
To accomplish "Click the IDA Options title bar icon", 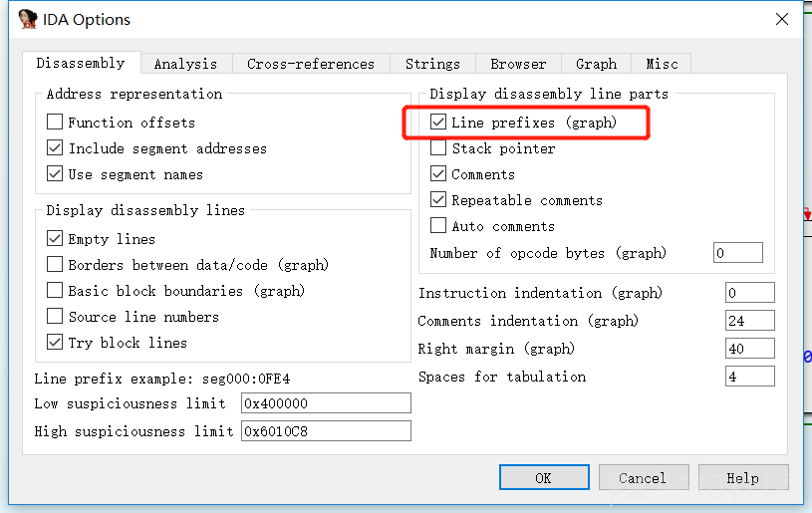I will pos(28,19).
